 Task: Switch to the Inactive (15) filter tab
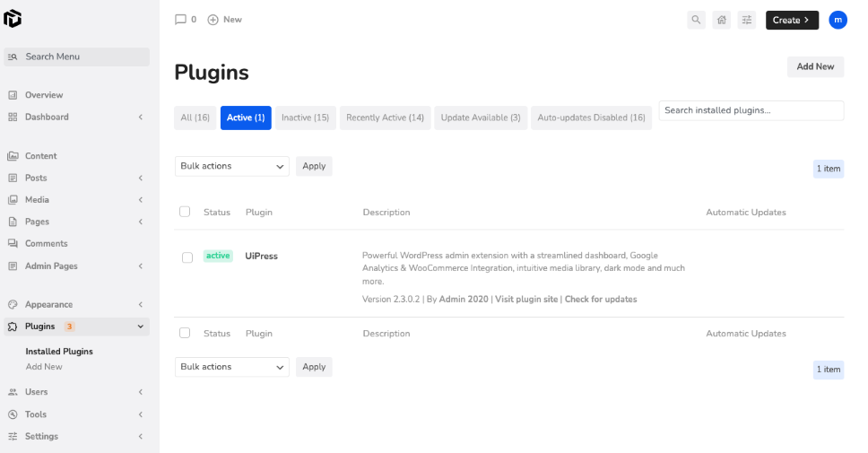(x=305, y=118)
